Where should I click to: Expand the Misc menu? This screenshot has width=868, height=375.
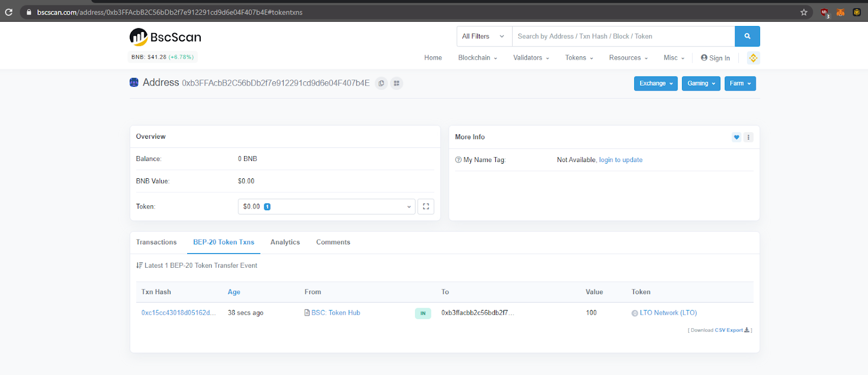tap(674, 58)
